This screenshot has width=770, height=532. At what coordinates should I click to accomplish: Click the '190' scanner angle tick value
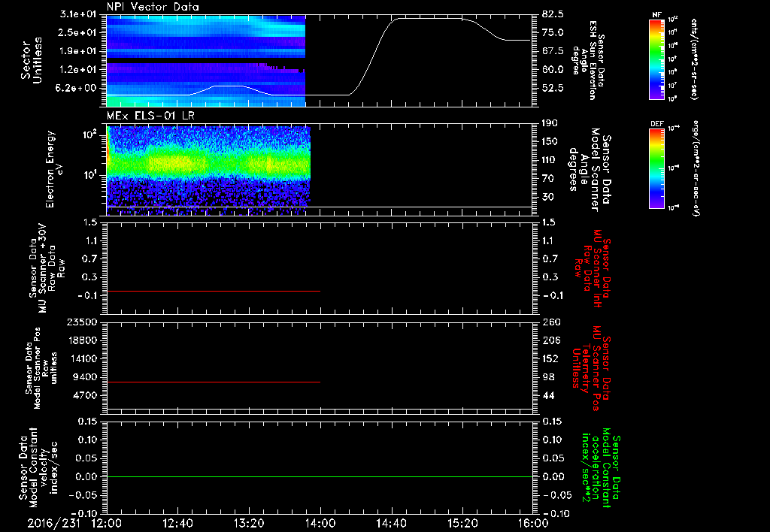tap(550, 123)
